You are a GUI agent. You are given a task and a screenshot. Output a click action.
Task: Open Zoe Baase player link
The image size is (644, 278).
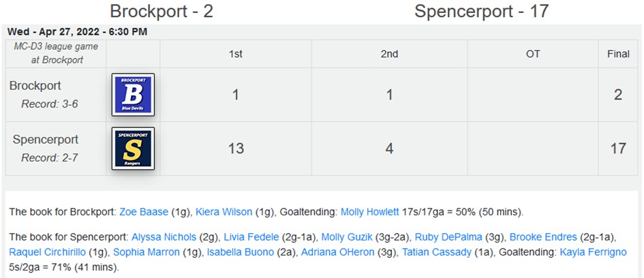[144, 212]
